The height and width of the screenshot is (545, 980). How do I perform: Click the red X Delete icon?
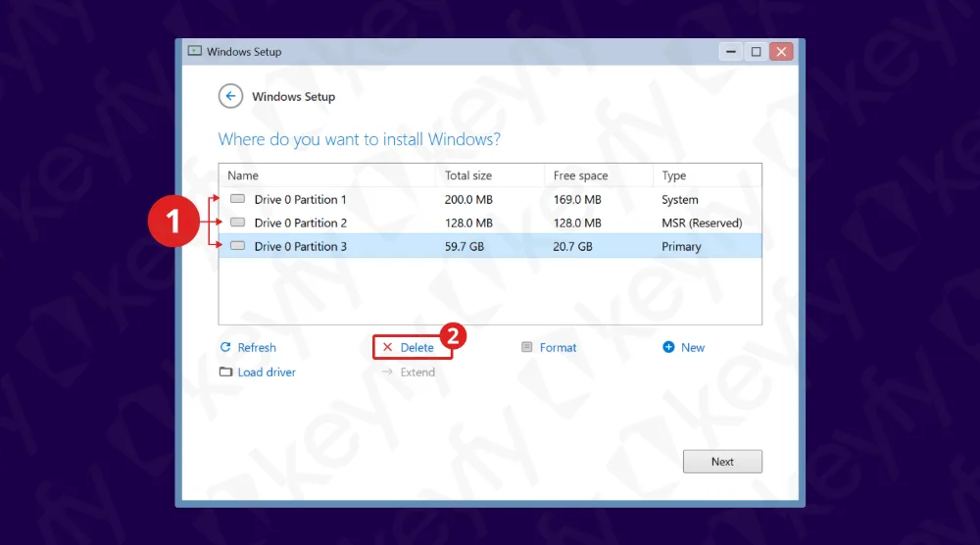point(387,347)
